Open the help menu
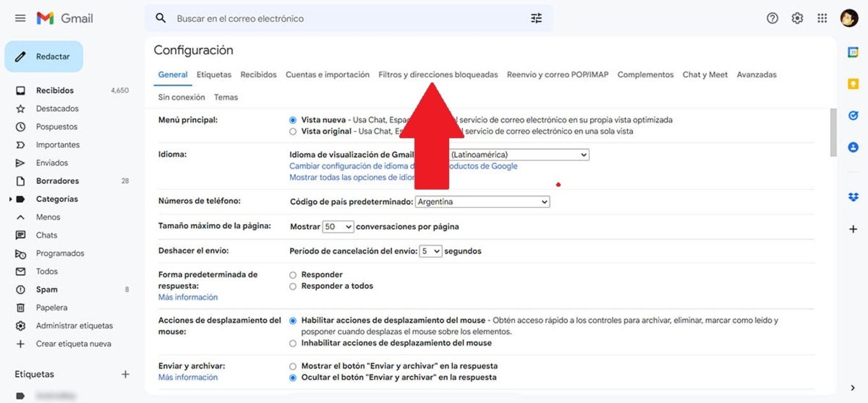The height and width of the screenshot is (403, 868). (x=772, y=18)
